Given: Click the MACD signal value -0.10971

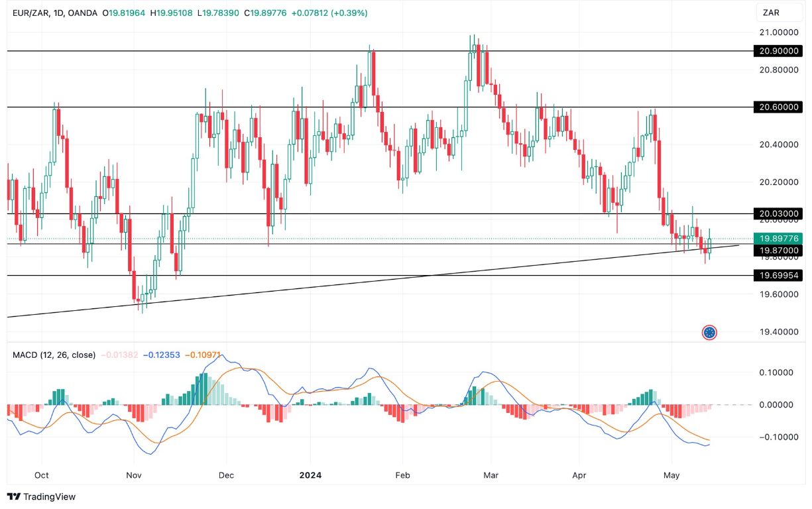Looking at the screenshot, I should (203, 355).
